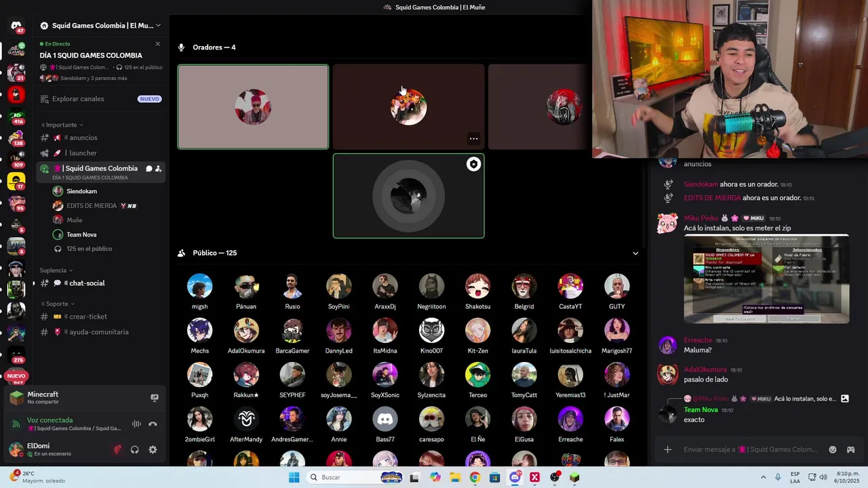Viewport: 868px width, 488px height.
Task: Focus the Enviar mensaje input field
Action: coord(750,449)
